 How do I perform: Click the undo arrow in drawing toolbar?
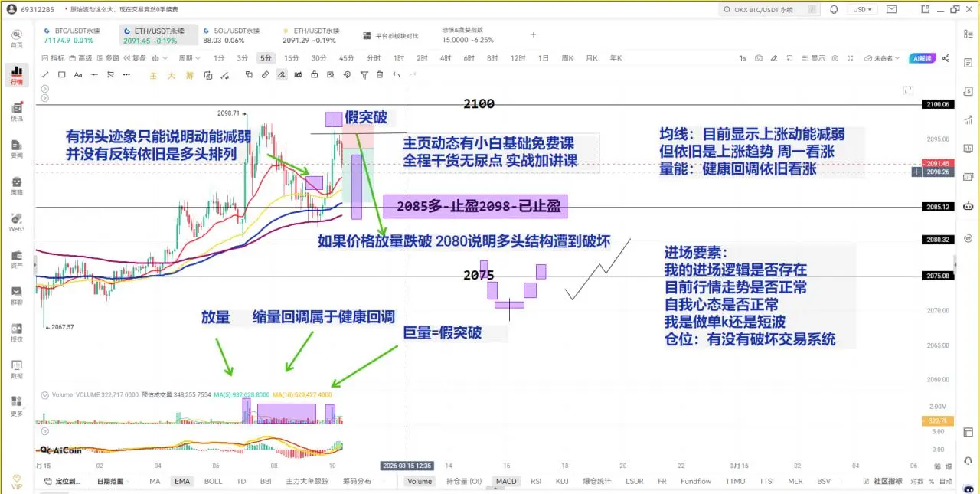click(396, 74)
